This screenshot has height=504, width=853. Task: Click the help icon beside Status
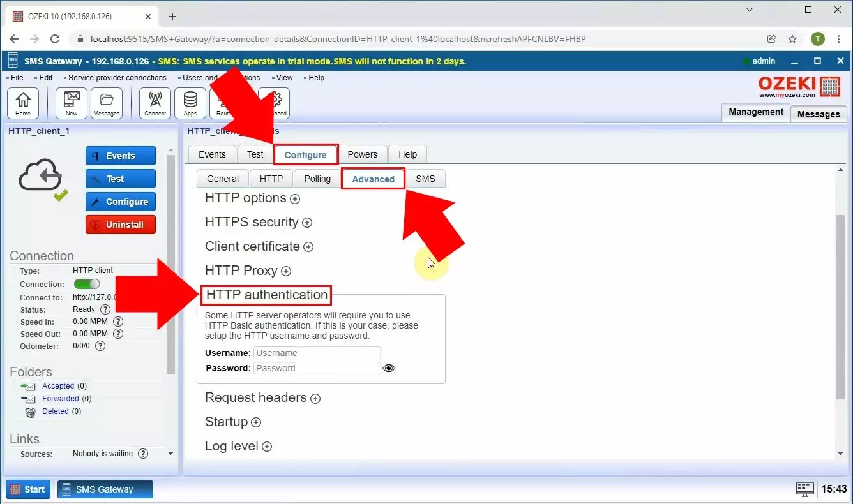tap(105, 309)
